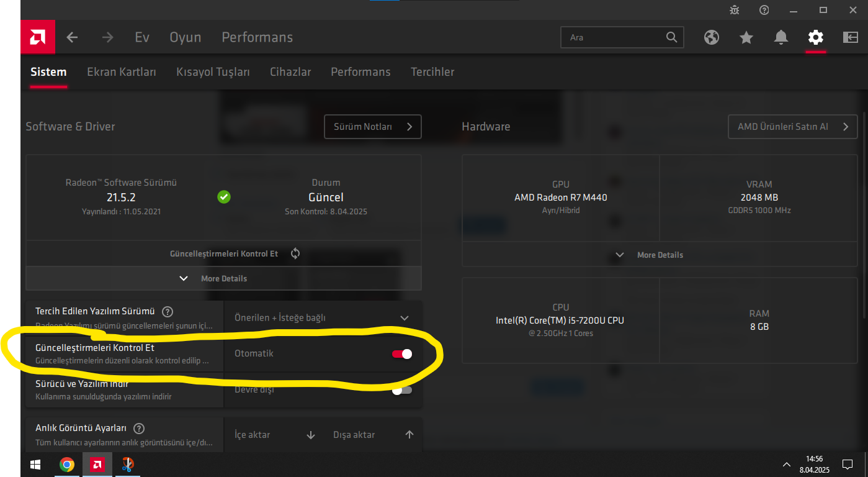Click the 2048 MB VRAM value
Screen dimensions: 868x477
click(759, 198)
